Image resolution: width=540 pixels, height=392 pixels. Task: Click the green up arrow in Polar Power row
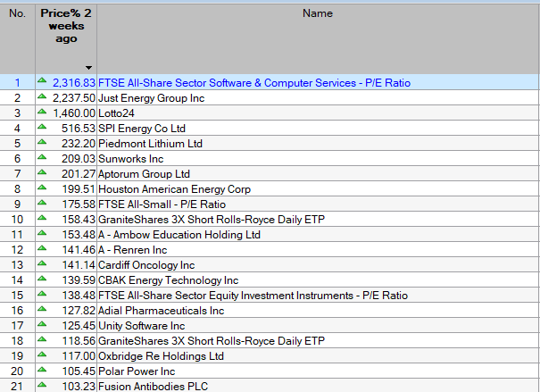coord(42,369)
